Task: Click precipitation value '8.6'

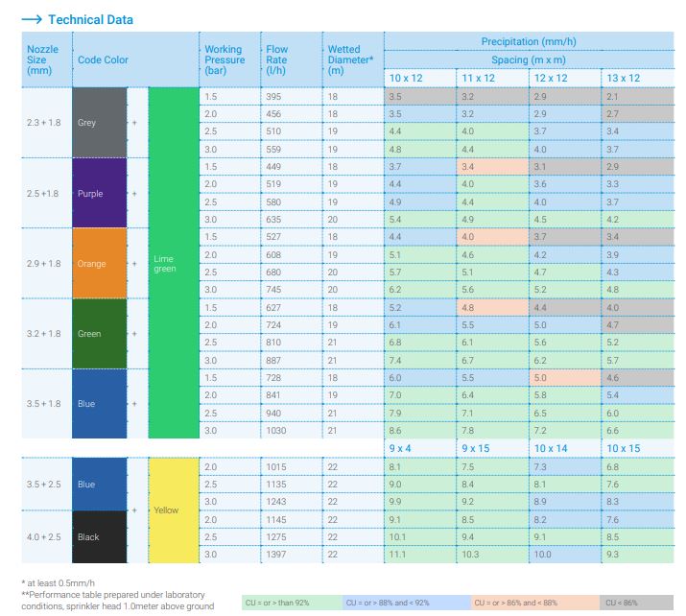Action: click(395, 431)
